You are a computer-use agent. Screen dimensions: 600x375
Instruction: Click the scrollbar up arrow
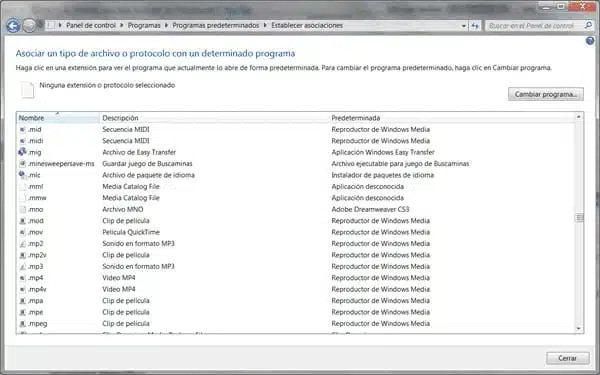click(579, 117)
